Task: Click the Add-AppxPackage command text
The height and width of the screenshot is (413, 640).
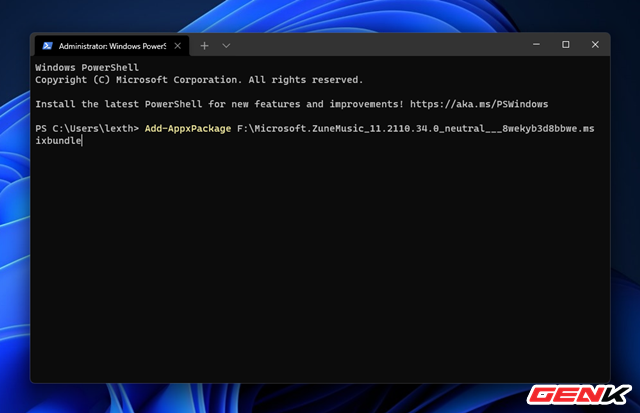Action: (188, 129)
